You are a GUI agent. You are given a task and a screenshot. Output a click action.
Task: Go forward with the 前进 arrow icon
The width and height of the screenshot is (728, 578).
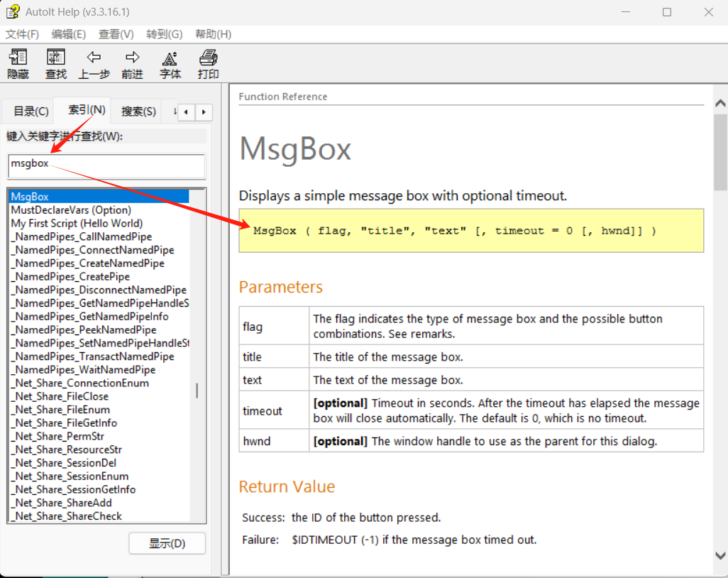[132, 64]
